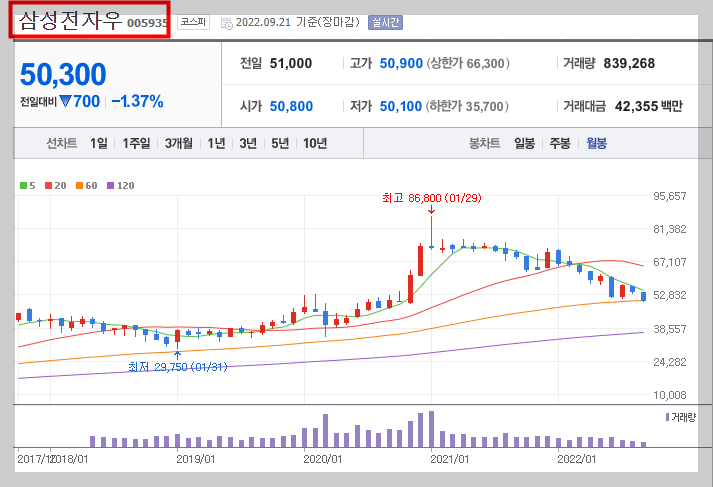Click the 고가 value 50,900
Image resolution: width=713 pixels, height=487 pixels.
(x=401, y=63)
